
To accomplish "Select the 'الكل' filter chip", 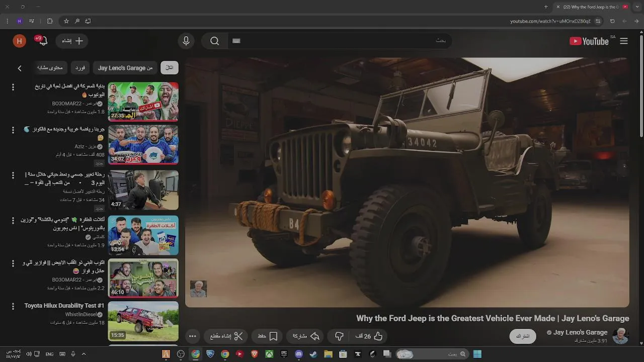I will (x=170, y=68).
